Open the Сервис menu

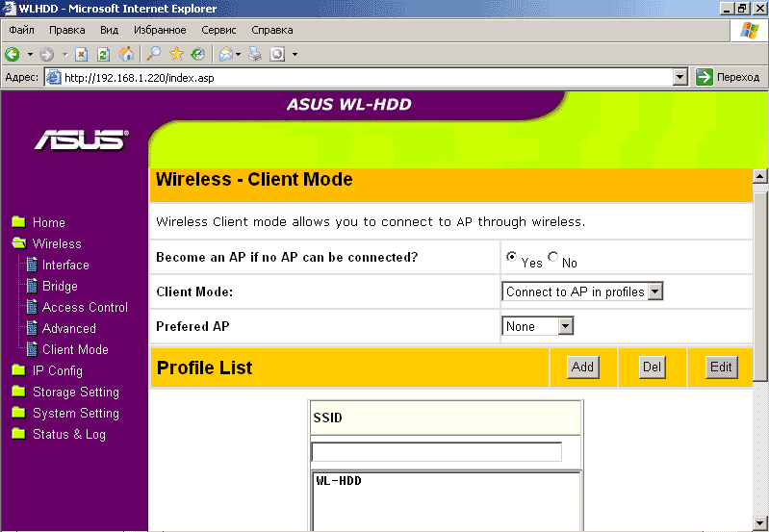click(218, 30)
